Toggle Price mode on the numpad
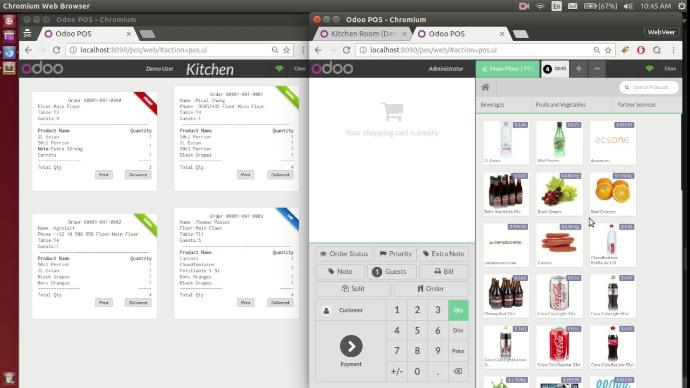The image size is (690, 388). pyautogui.click(x=458, y=351)
